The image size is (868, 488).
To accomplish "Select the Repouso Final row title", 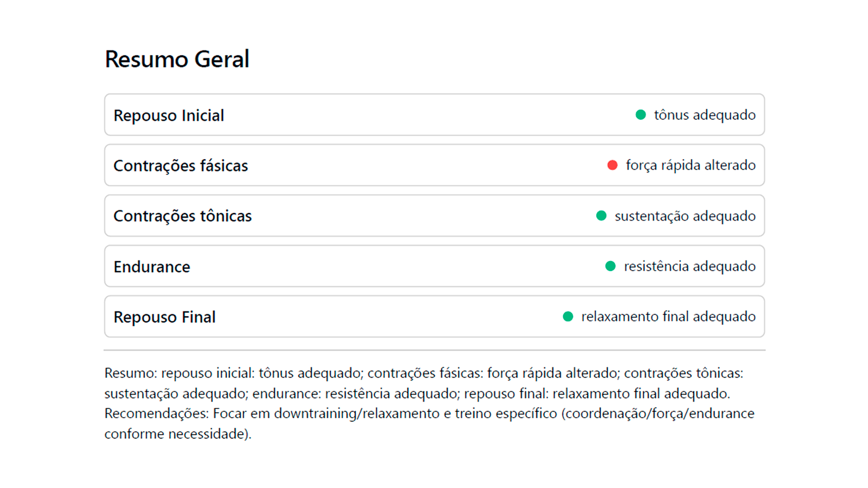I will coord(164,317).
